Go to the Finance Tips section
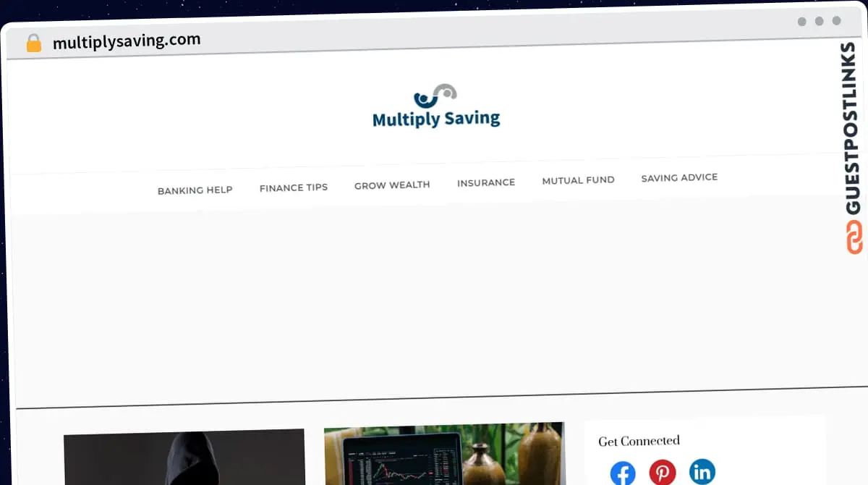Screen dimensions: 868x485 tap(293, 187)
